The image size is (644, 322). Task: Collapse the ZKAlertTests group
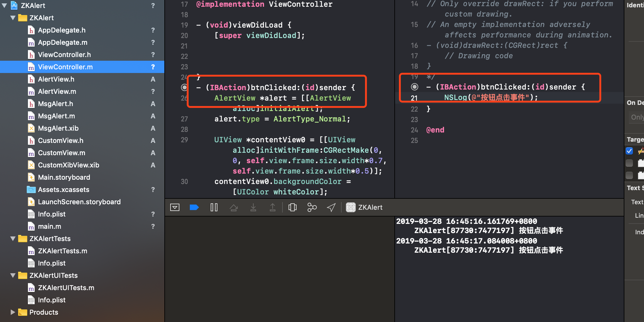coord(13,239)
